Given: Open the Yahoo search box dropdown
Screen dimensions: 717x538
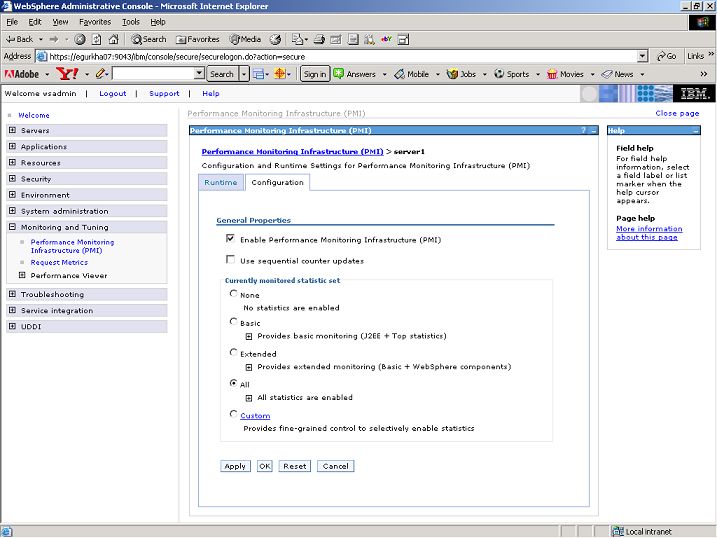Looking at the screenshot, I should pyautogui.click(x=199, y=73).
